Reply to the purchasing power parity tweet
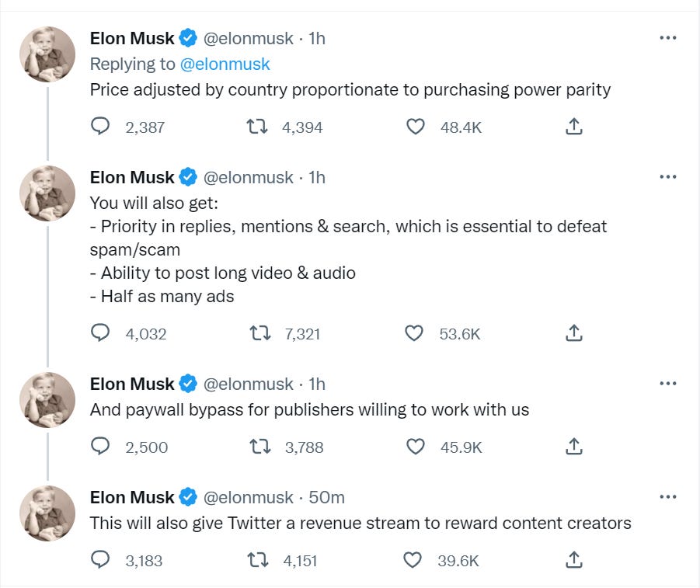 click(101, 127)
